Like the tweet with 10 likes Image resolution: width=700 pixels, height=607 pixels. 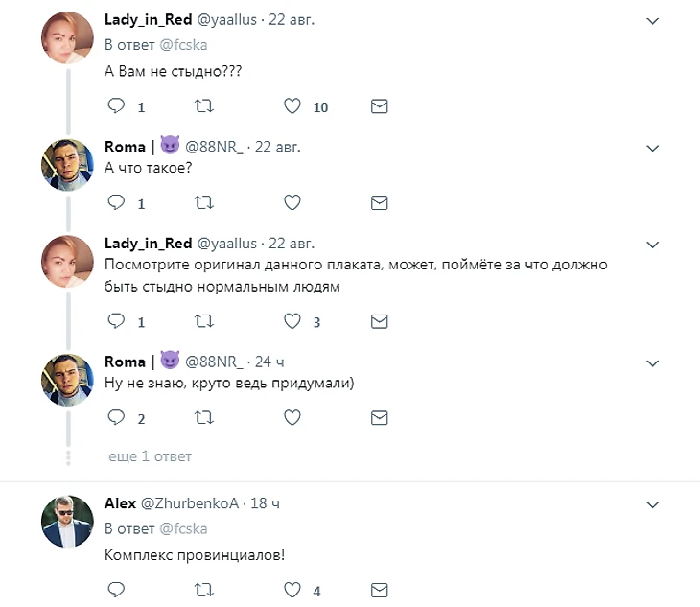coord(293,106)
